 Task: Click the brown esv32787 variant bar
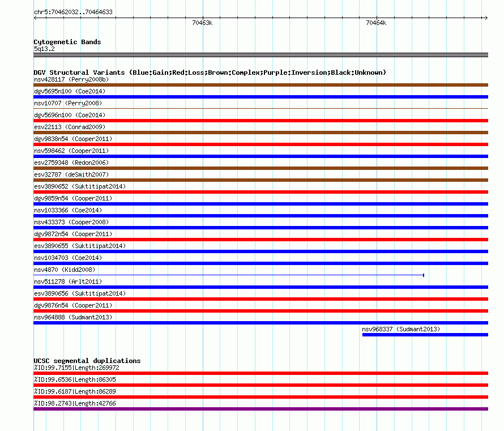pos(260,180)
